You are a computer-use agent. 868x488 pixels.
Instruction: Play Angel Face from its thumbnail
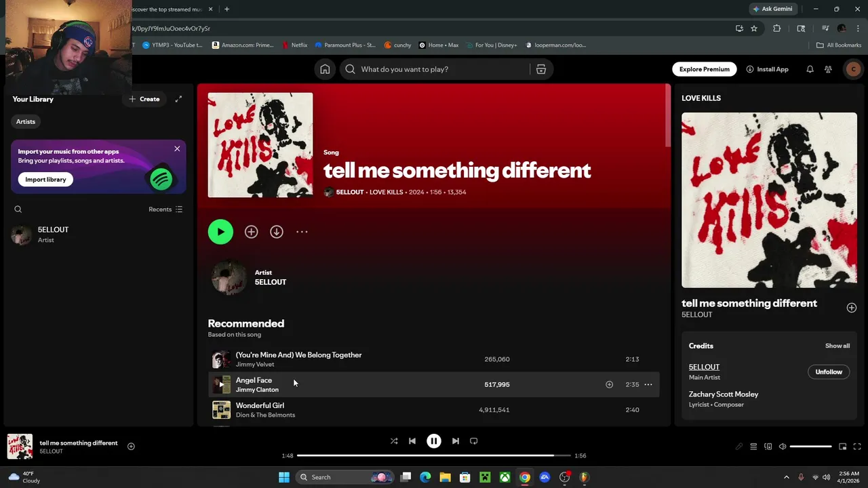pos(221,384)
